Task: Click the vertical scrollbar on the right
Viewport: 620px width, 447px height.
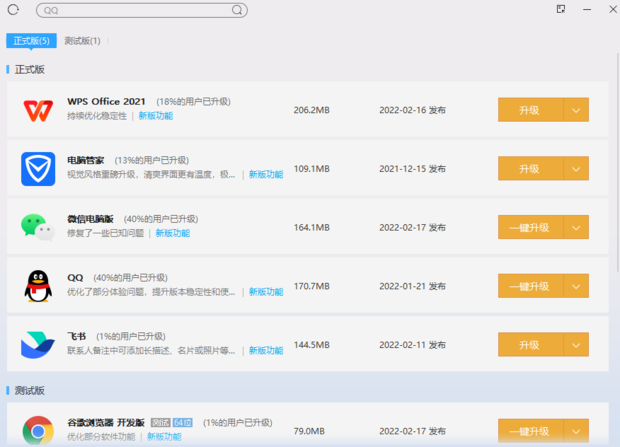Action: [618, 162]
